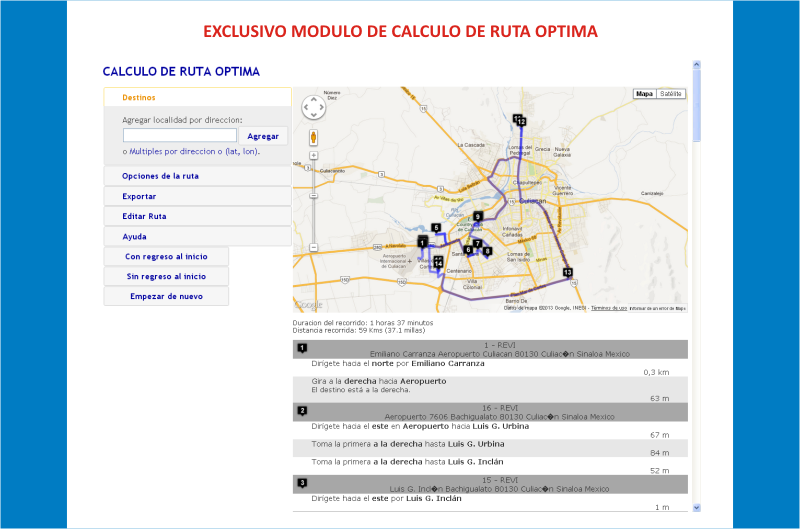Viewport: 800px width, 529px height.
Task: Expand the Opciones de la ruta section
Action: 160,176
